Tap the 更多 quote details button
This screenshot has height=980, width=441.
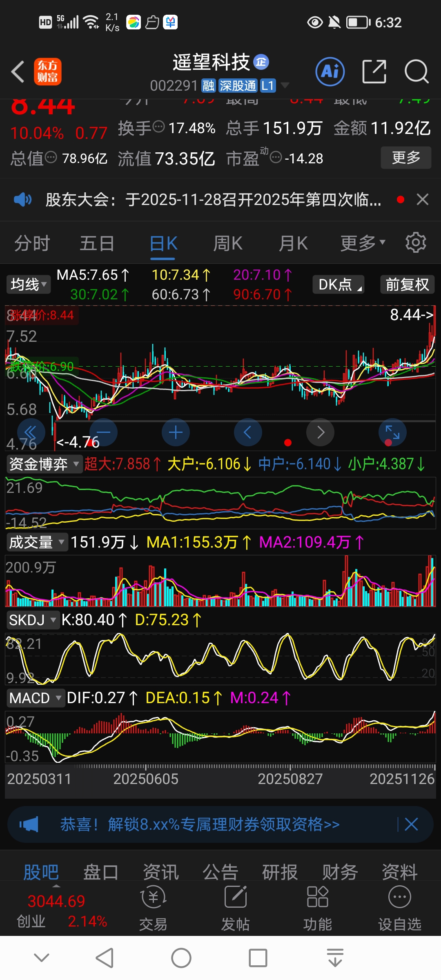(406, 157)
